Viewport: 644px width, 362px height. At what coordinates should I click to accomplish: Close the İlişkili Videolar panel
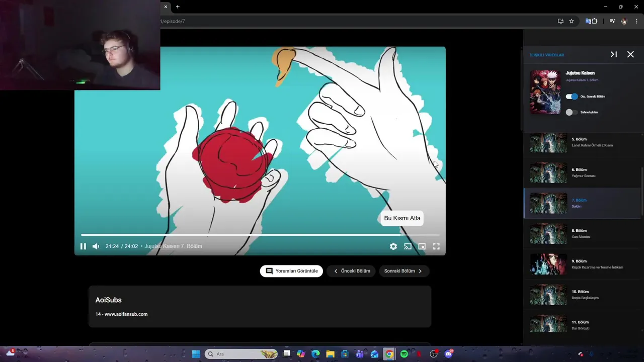click(630, 54)
